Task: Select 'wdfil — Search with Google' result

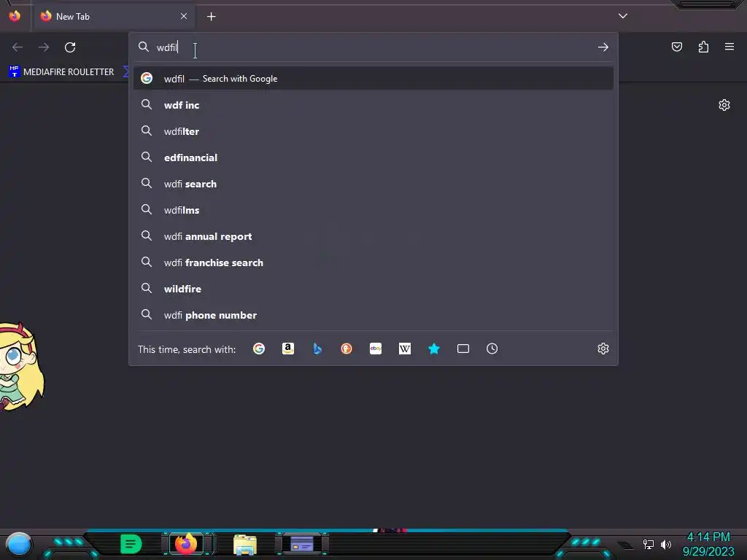Action: (373, 79)
